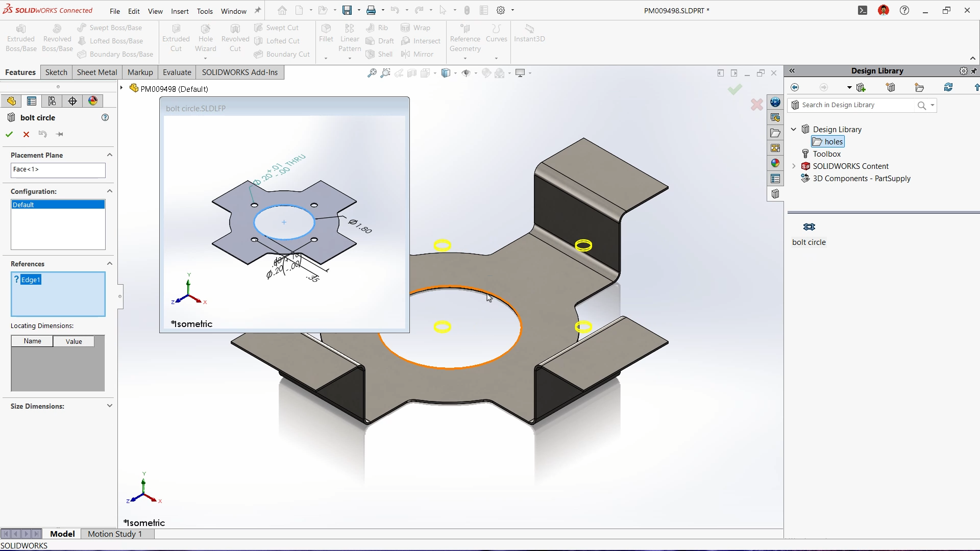This screenshot has width=980, height=551.
Task: Open the FeatureManager design tree tab
Action: pos(11,101)
